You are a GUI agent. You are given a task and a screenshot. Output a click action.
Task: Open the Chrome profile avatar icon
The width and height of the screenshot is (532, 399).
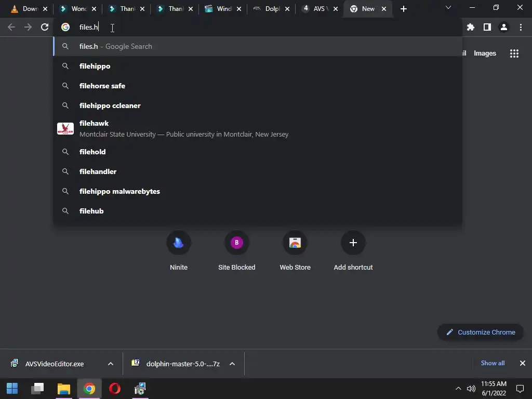[504, 27]
